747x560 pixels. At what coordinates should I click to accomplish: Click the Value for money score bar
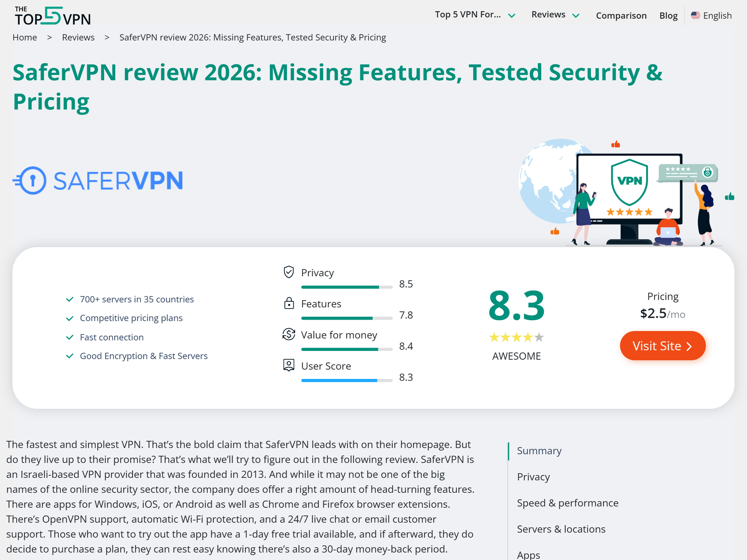(x=347, y=349)
